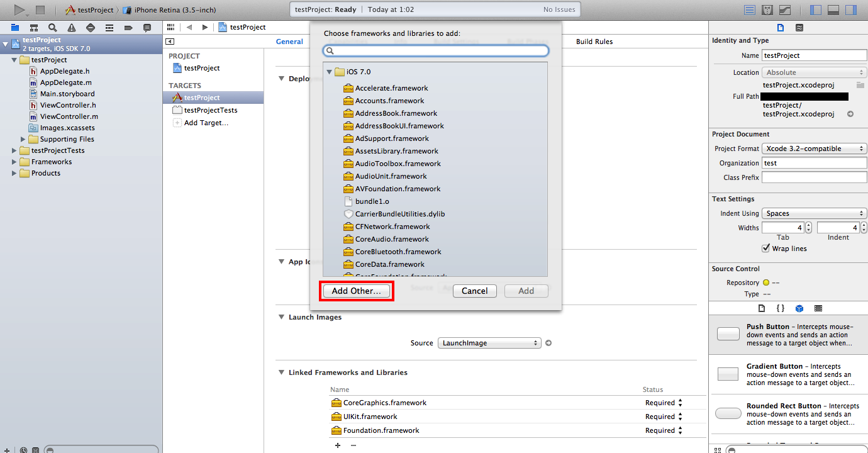Change UIKit.framework Required status
Viewport: 868px width, 453px height.
(664, 417)
